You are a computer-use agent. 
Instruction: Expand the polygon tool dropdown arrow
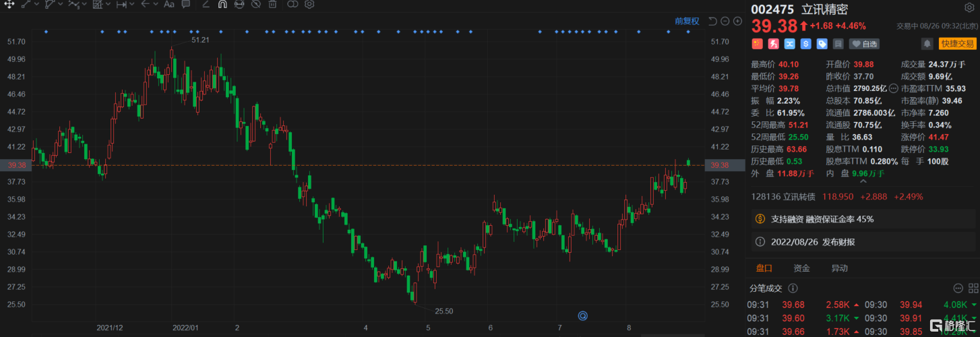[61, 4]
